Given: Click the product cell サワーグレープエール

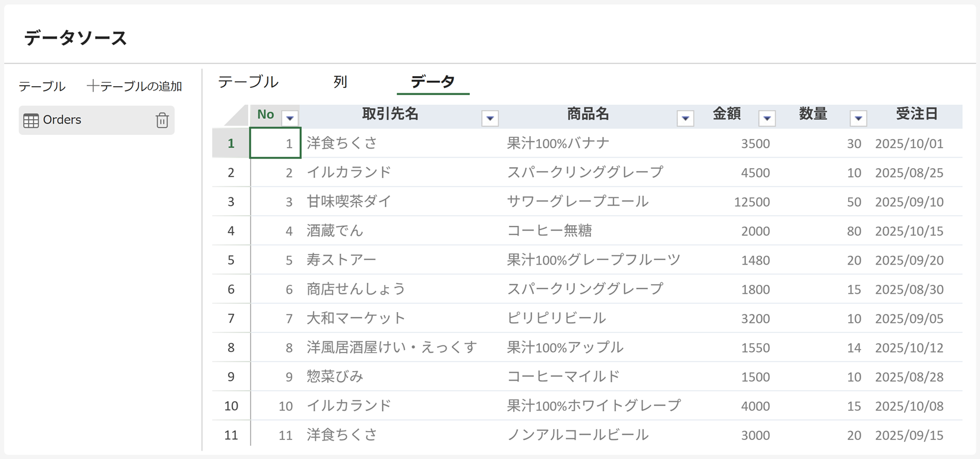Looking at the screenshot, I should point(578,202).
